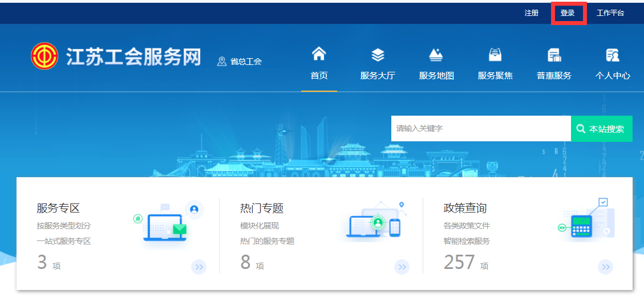Click the 政策查询 card heading
This screenshot has height=302, width=644.
click(465, 208)
